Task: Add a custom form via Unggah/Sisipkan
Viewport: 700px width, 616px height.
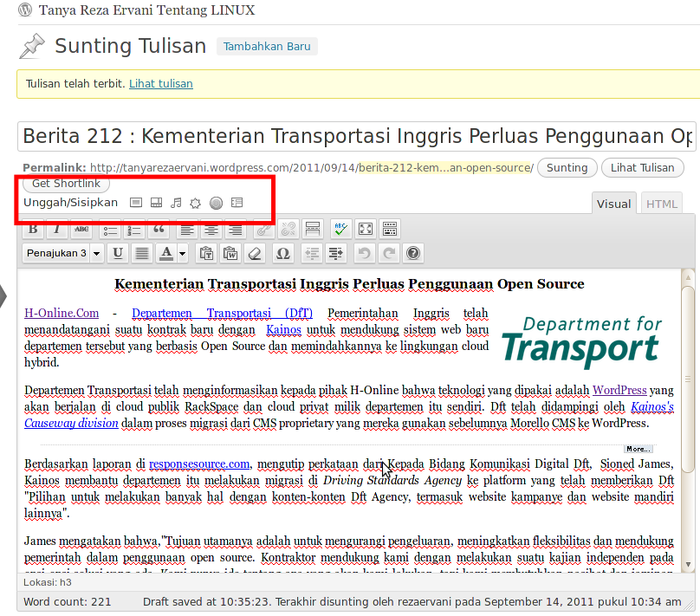Action: 237,203
